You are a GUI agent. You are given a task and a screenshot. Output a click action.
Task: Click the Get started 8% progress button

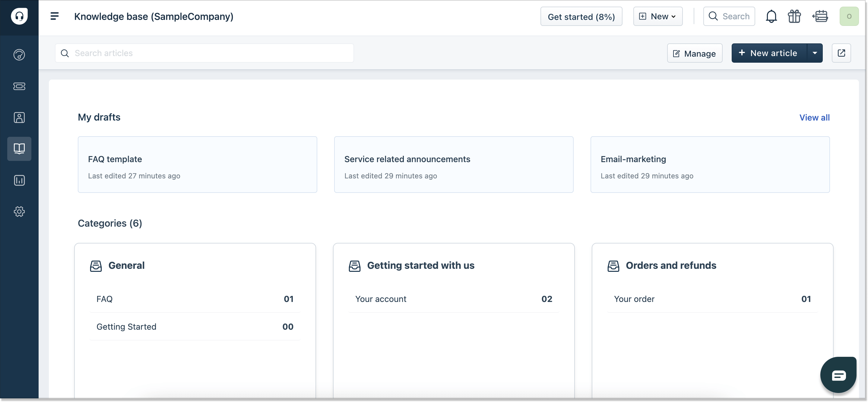click(x=581, y=16)
